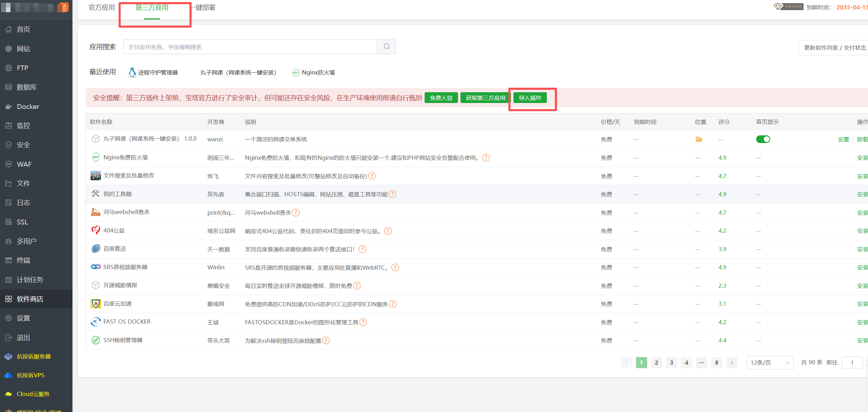868x412 pixels.
Task: Click the SSH秘钥管理器 name text
Action: pyautogui.click(x=123, y=340)
